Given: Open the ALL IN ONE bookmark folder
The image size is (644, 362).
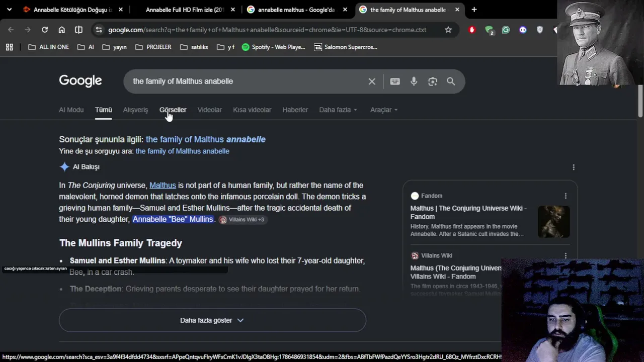Looking at the screenshot, I should (x=49, y=47).
